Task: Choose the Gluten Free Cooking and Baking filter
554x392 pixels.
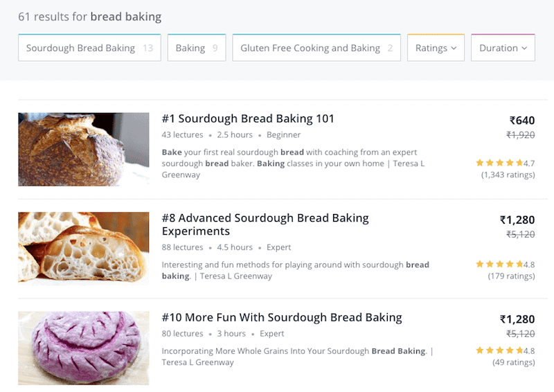Action: tap(316, 48)
